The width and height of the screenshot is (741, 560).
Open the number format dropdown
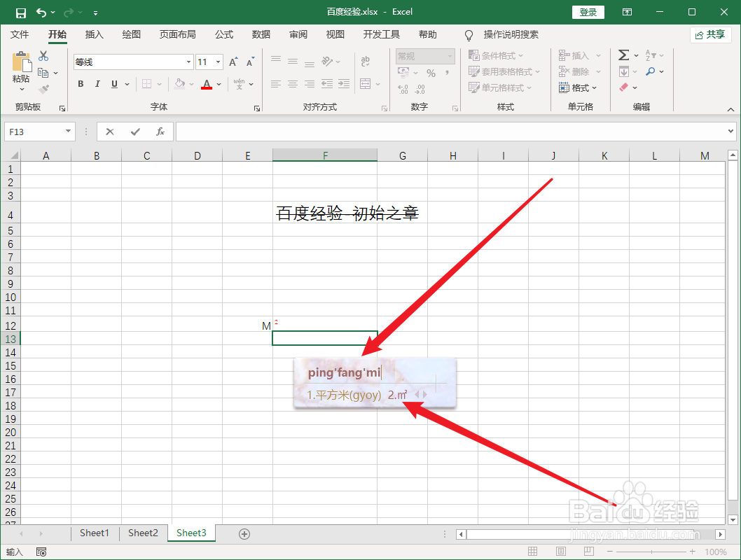click(450, 56)
